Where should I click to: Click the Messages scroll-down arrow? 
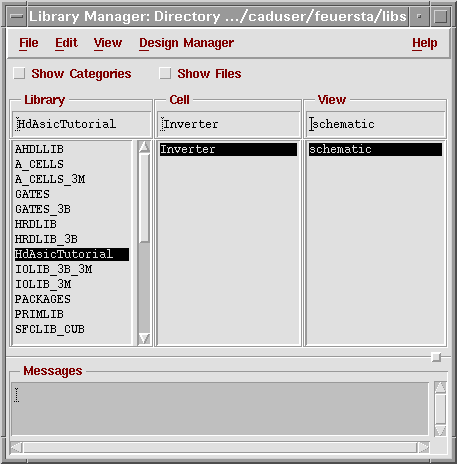point(440,430)
